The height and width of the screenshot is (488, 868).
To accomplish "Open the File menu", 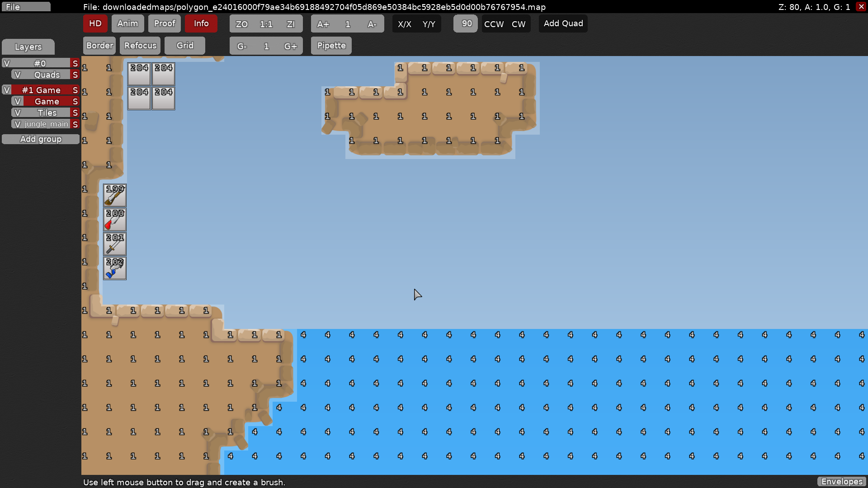I will pos(26,7).
